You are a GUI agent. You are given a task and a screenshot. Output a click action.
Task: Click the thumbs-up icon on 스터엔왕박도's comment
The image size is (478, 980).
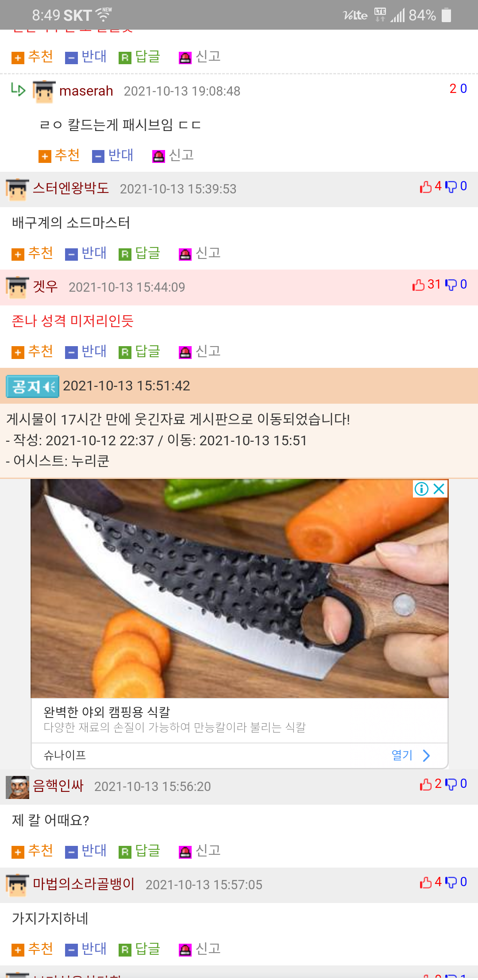pyautogui.click(x=426, y=187)
